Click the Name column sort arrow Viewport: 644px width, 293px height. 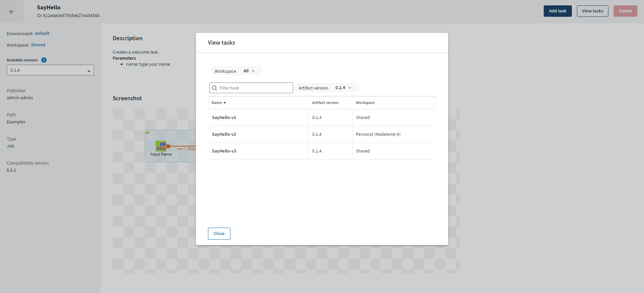click(x=225, y=103)
